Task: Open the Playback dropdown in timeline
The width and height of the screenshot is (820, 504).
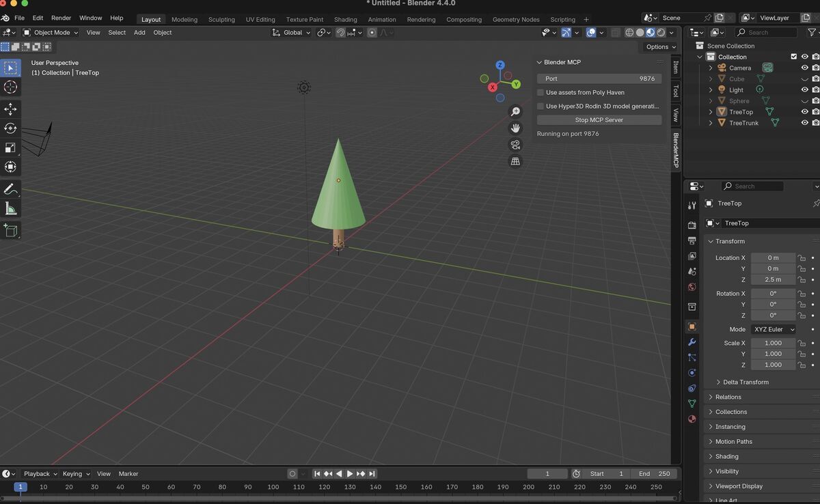Action: click(40, 473)
